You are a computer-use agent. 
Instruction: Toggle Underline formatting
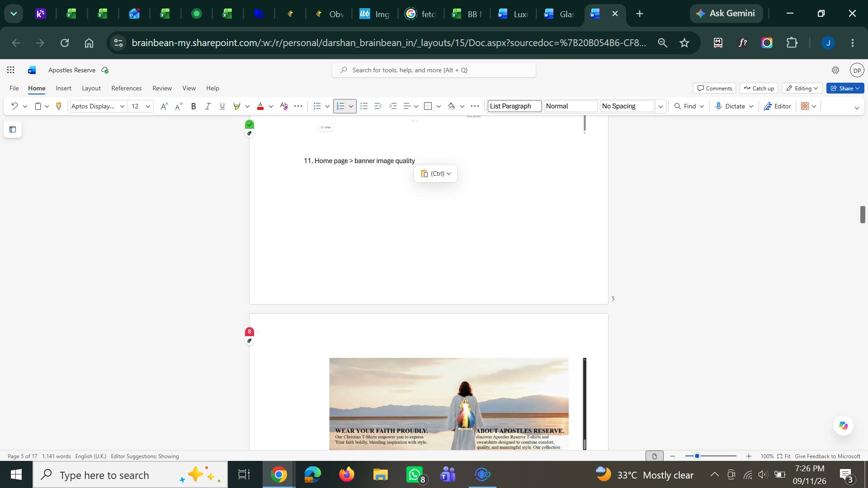pyautogui.click(x=222, y=106)
